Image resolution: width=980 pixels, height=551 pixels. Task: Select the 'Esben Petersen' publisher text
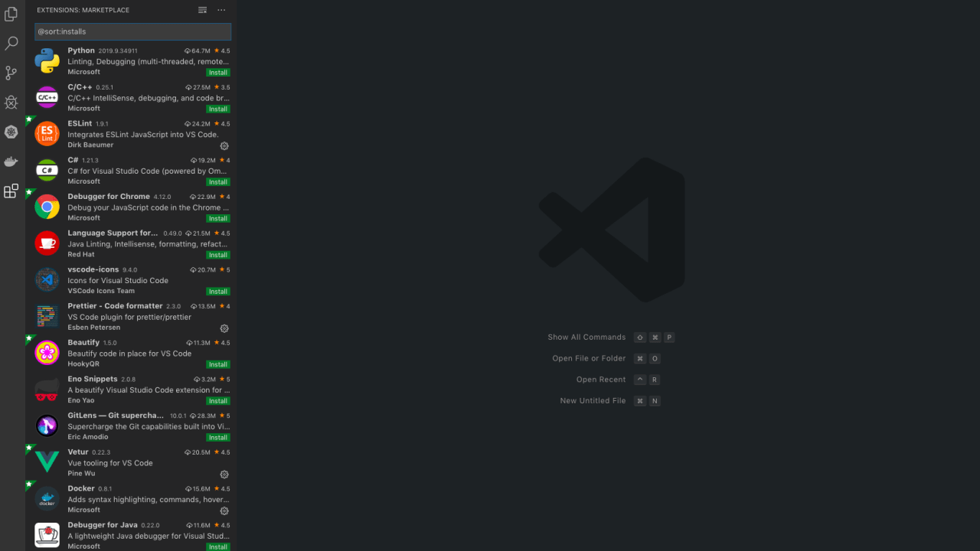[93, 328]
